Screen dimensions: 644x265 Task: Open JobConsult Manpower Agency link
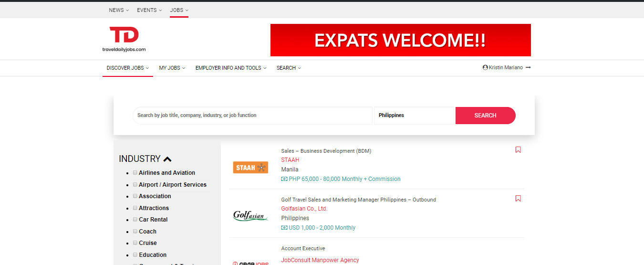coord(320,260)
